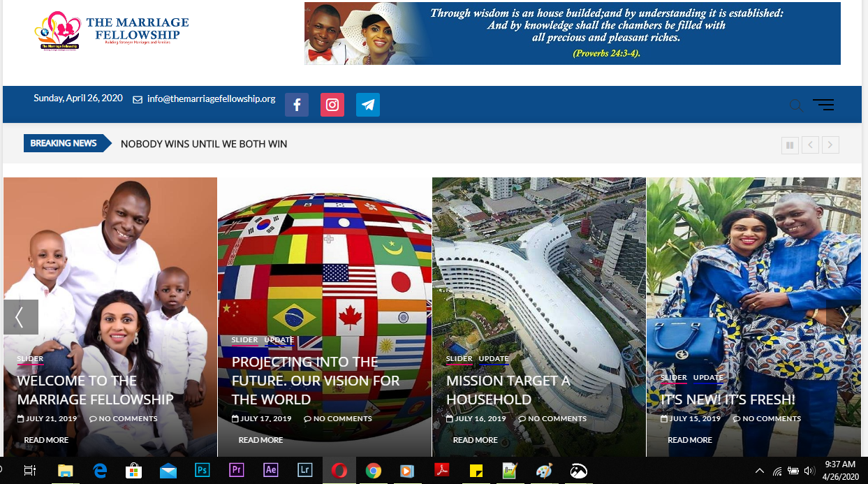Show hidden system tray icons
868x484 pixels.
tap(760, 471)
